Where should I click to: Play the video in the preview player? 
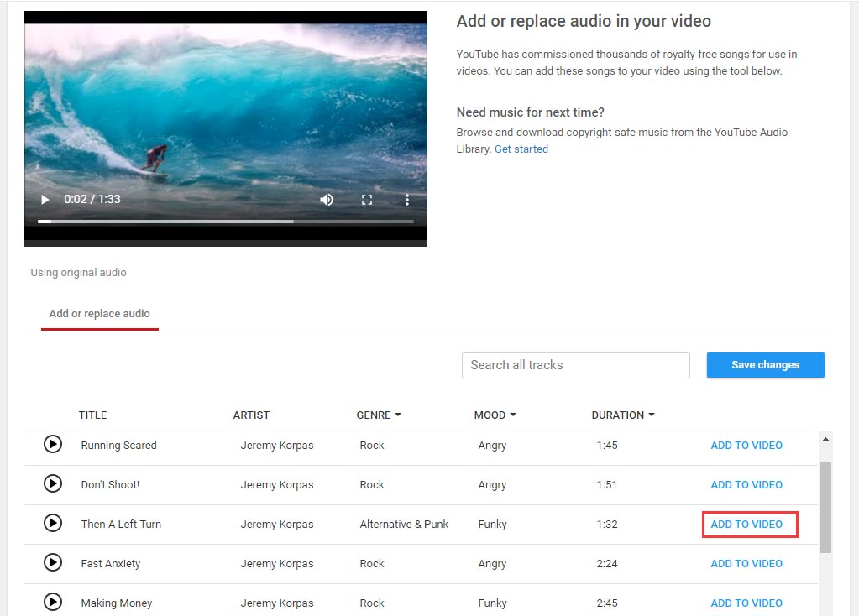coord(45,200)
